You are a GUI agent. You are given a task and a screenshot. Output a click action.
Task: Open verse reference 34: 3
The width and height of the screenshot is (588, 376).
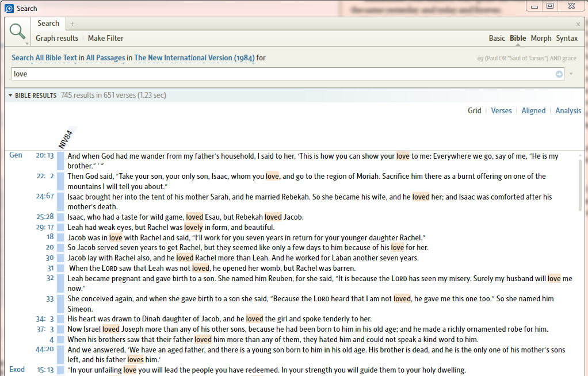[45, 319]
